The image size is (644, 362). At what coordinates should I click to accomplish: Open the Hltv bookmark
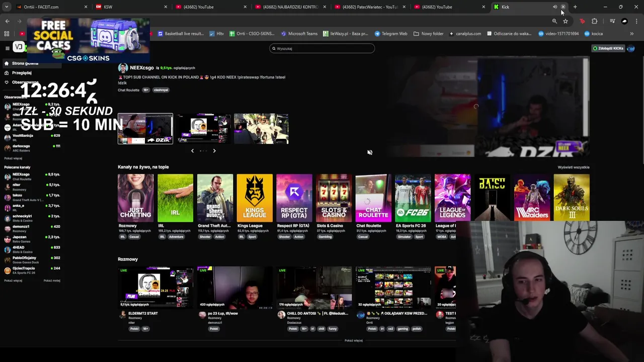point(216,34)
